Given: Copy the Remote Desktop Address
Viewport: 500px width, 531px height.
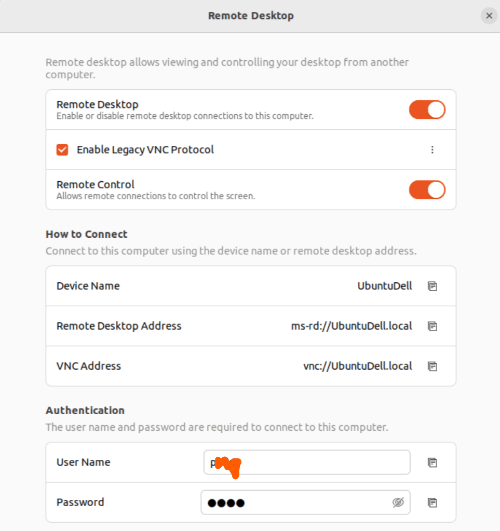Looking at the screenshot, I should [432, 326].
